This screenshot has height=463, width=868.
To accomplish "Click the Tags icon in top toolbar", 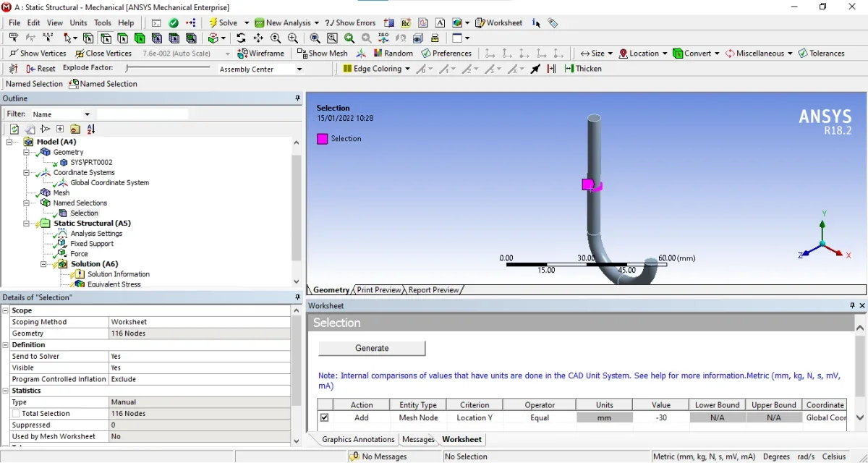I will click(553, 22).
